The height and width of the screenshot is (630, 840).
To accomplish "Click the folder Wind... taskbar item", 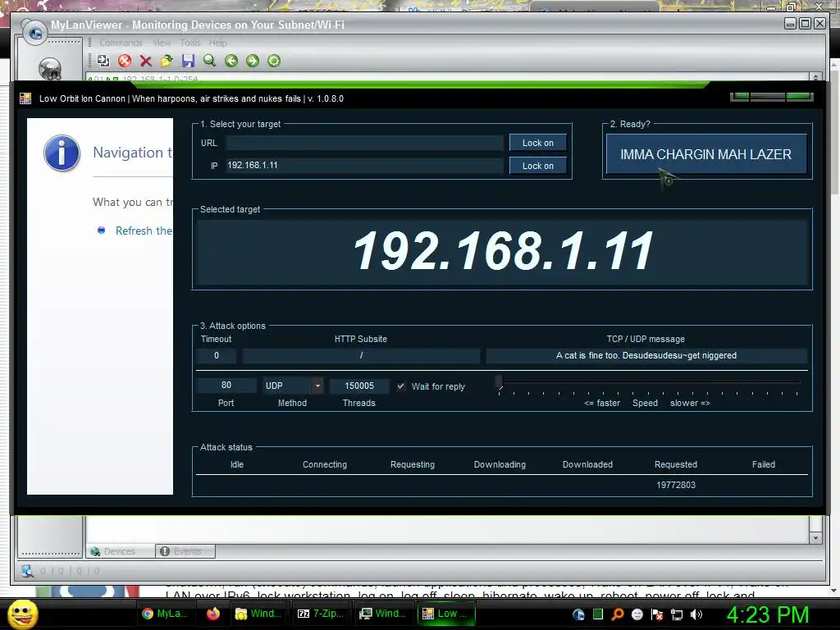I will click(258, 614).
